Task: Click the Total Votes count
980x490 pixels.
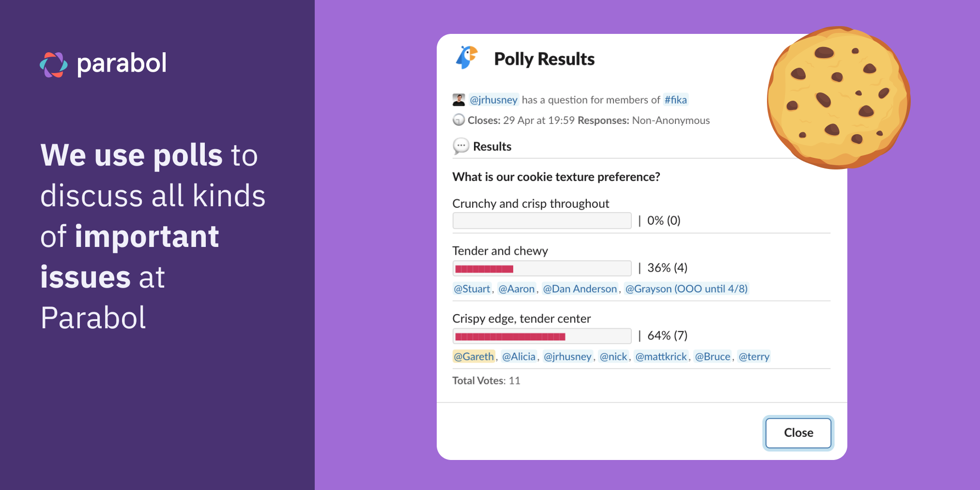Action: point(486,381)
